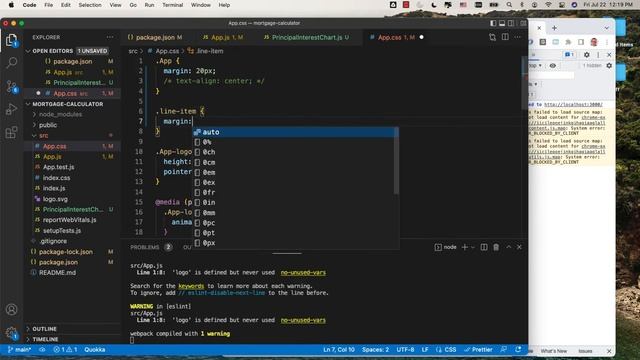Open logo.svg in file explorer
The height and width of the screenshot is (360, 640).
55,199
